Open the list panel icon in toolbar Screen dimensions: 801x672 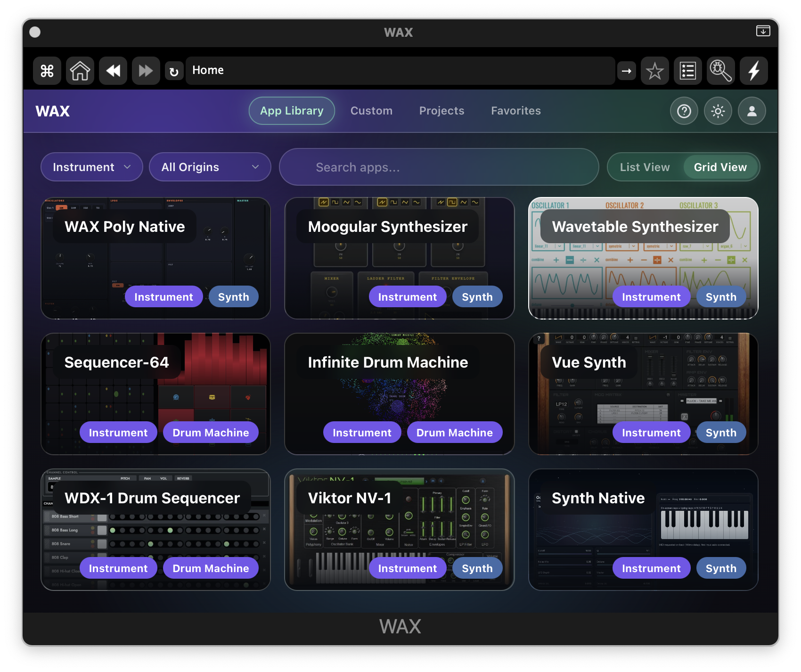(x=688, y=71)
